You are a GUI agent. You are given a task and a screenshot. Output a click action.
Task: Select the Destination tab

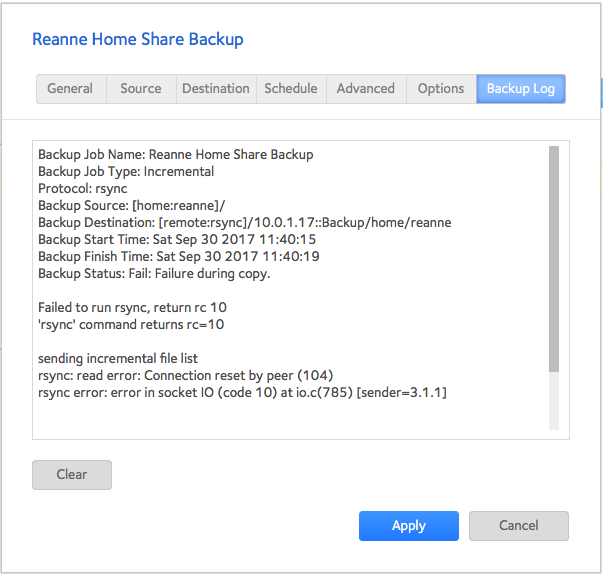[x=216, y=89]
